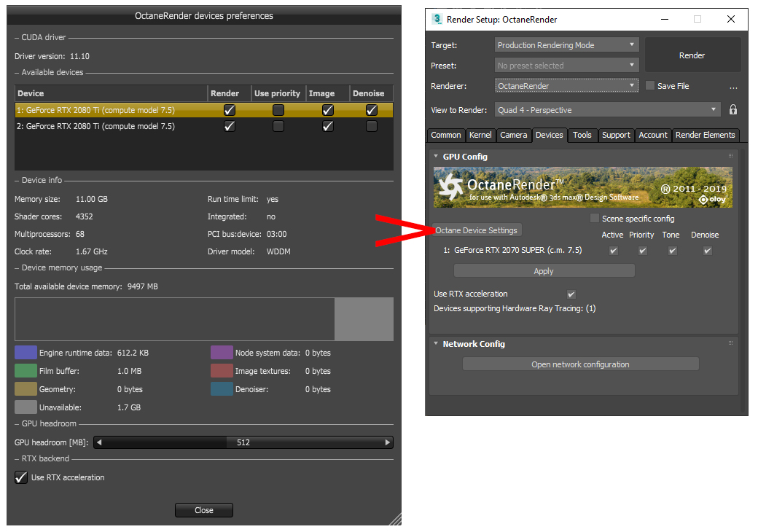This screenshot has height=532, width=758.
Task: Click the Network Config rollout drag handle
Action: (730, 343)
